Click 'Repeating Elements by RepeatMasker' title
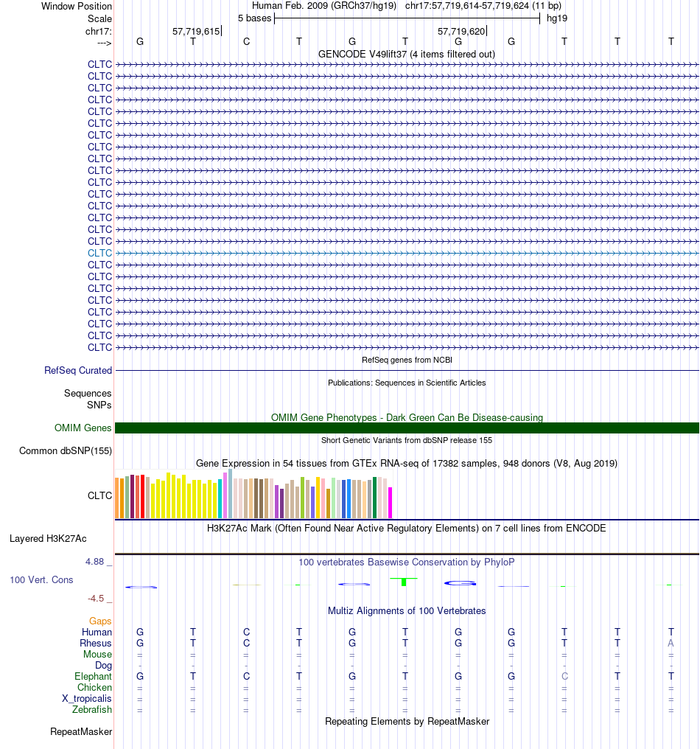This screenshot has height=749, width=700. 407,721
